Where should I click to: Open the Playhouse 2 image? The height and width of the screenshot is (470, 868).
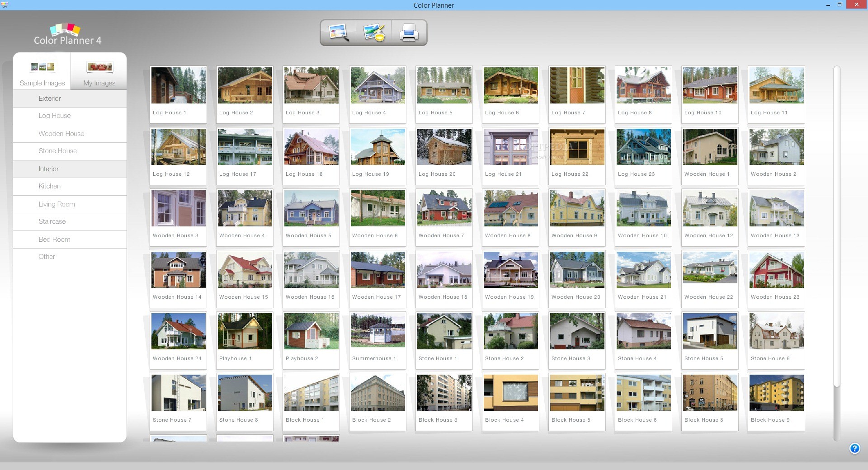[x=311, y=340]
